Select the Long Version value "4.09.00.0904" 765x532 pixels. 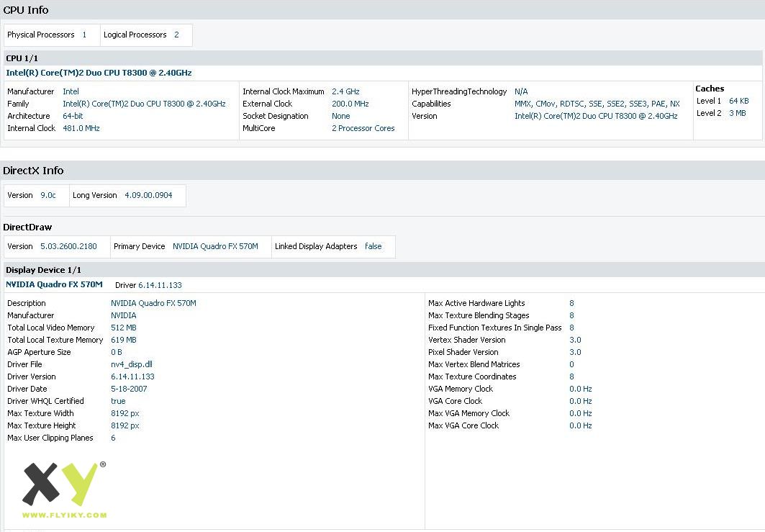(148, 195)
